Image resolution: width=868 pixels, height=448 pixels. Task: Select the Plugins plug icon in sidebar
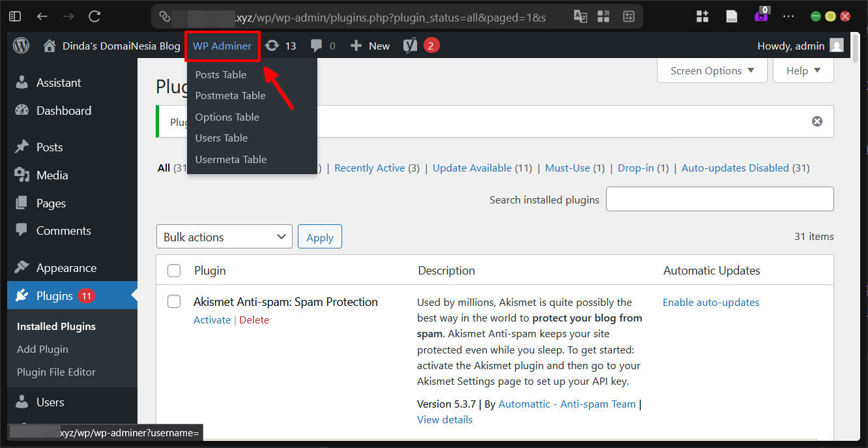(x=22, y=295)
